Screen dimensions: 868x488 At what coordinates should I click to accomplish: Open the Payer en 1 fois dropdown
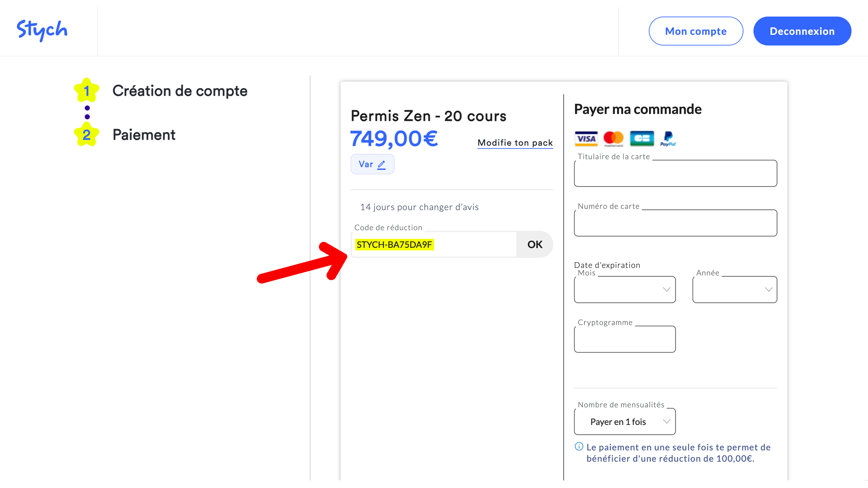click(x=624, y=421)
